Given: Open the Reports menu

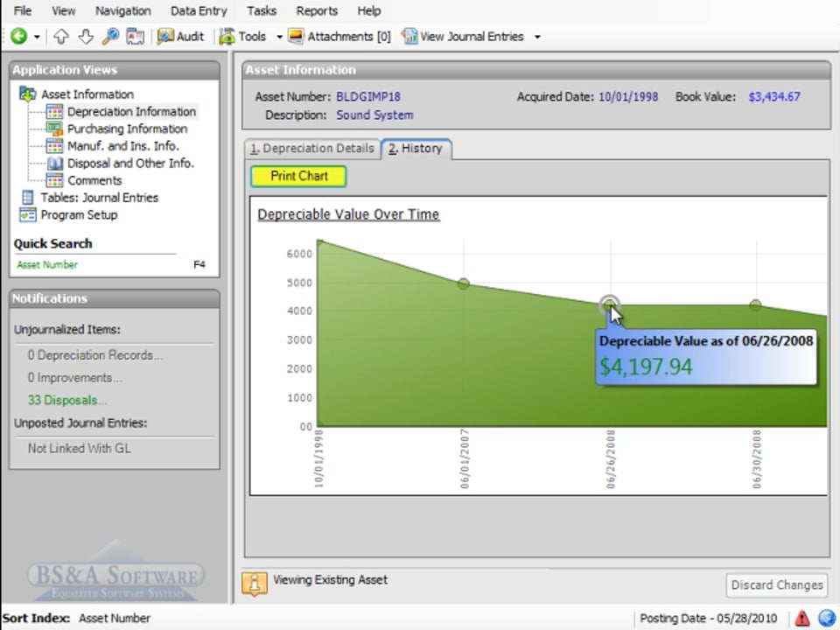Looking at the screenshot, I should point(317,10).
